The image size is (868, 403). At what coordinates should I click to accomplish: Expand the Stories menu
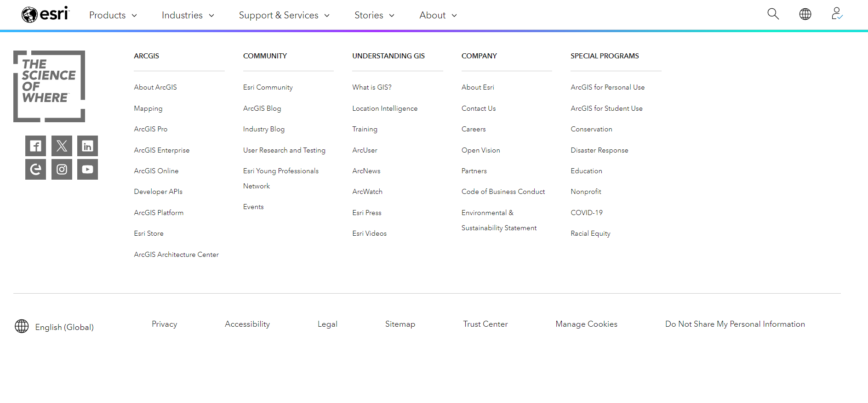(374, 15)
